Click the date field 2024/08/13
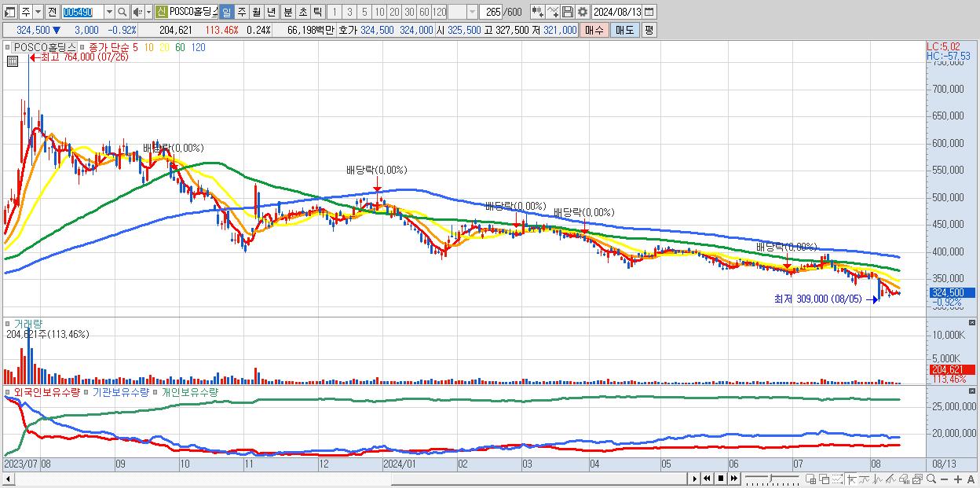Screen dimensions: 980x488 [x=617, y=12]
